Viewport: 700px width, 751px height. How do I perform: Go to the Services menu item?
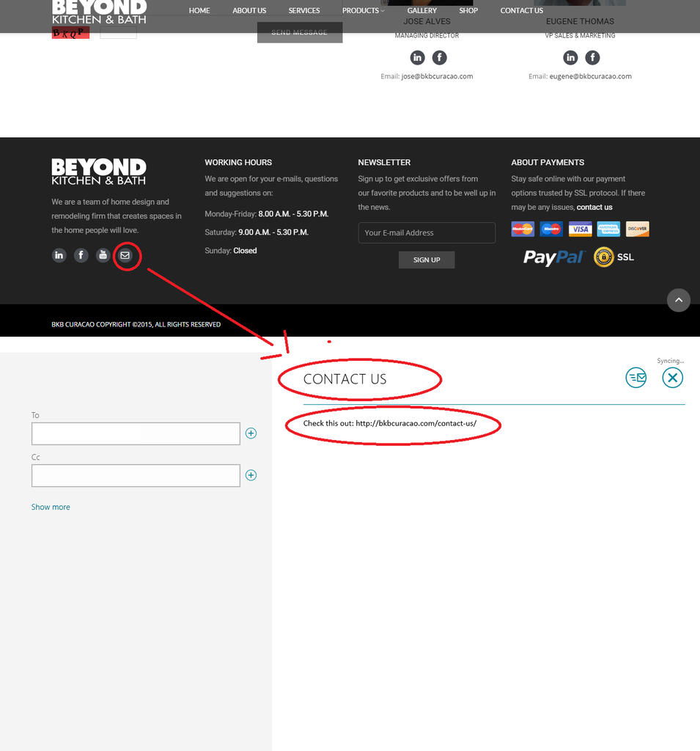coord(303,10)
